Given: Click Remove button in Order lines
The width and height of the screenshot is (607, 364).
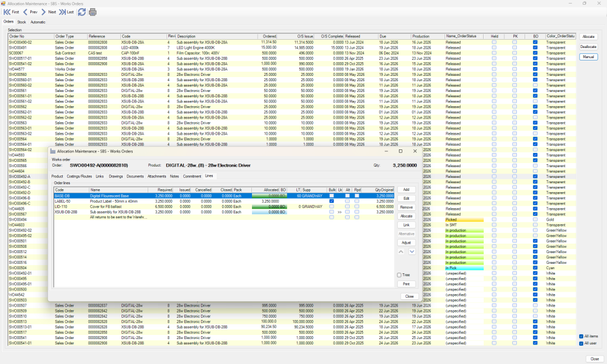Looking at the screenshot, I should click(x=406, y=207).
